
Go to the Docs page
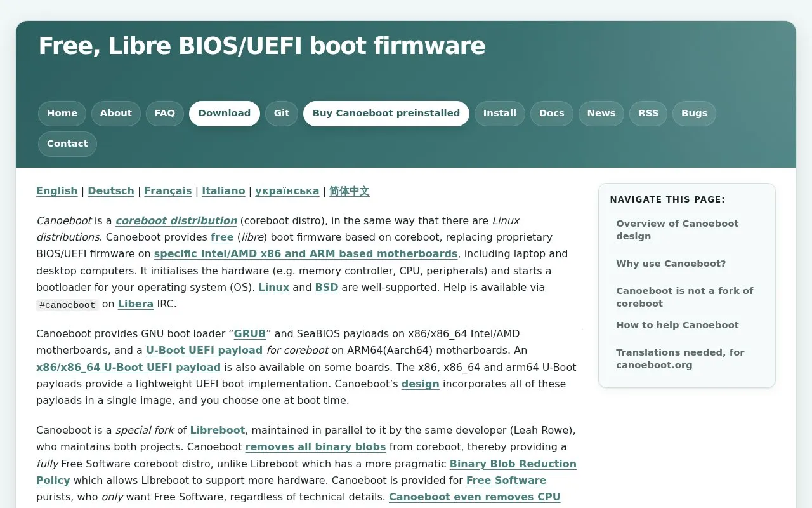point(552,114)
